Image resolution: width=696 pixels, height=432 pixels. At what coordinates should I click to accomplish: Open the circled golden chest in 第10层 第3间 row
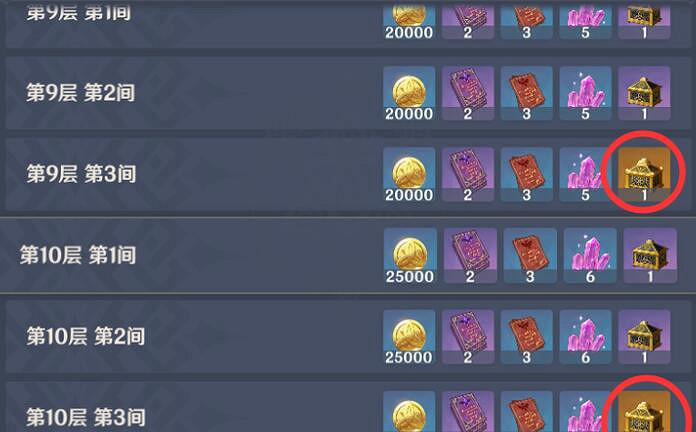[644, 412]
